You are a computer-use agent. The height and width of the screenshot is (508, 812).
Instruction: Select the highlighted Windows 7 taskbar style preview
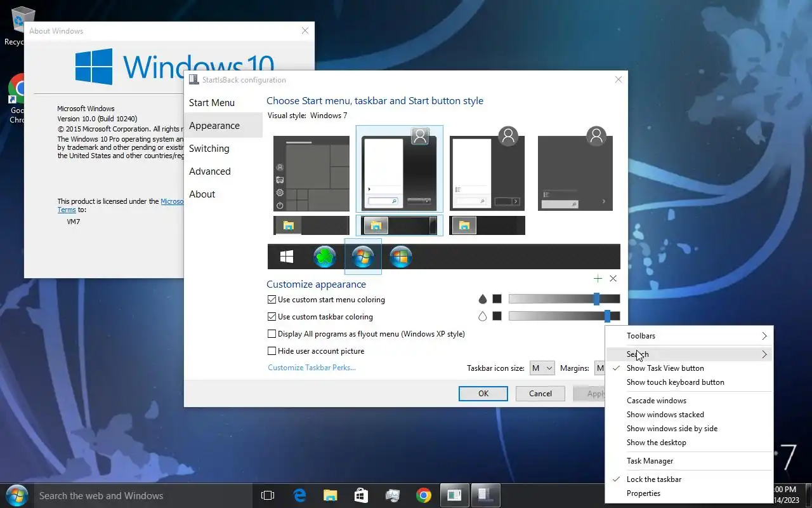(400, 225)
